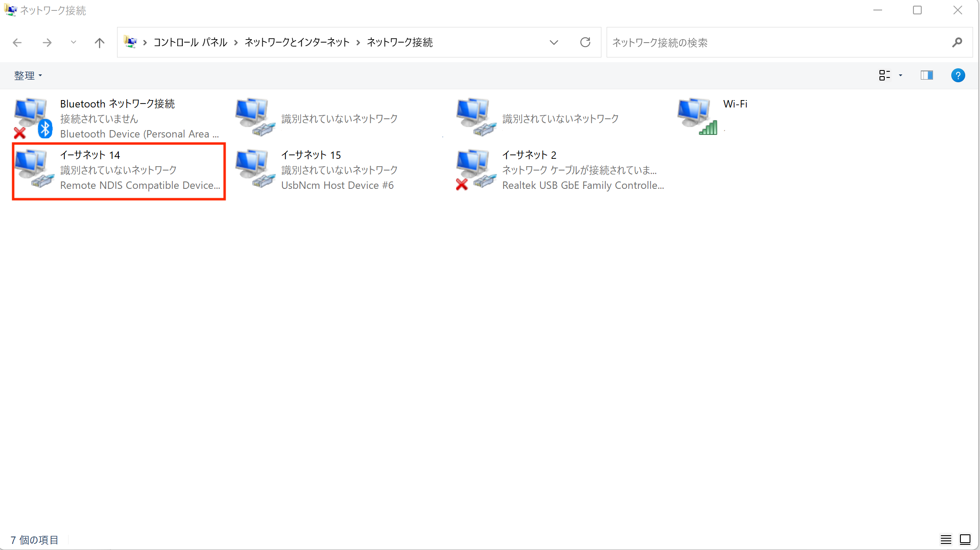Switch to large icons view at bottom right

point(965,540)
